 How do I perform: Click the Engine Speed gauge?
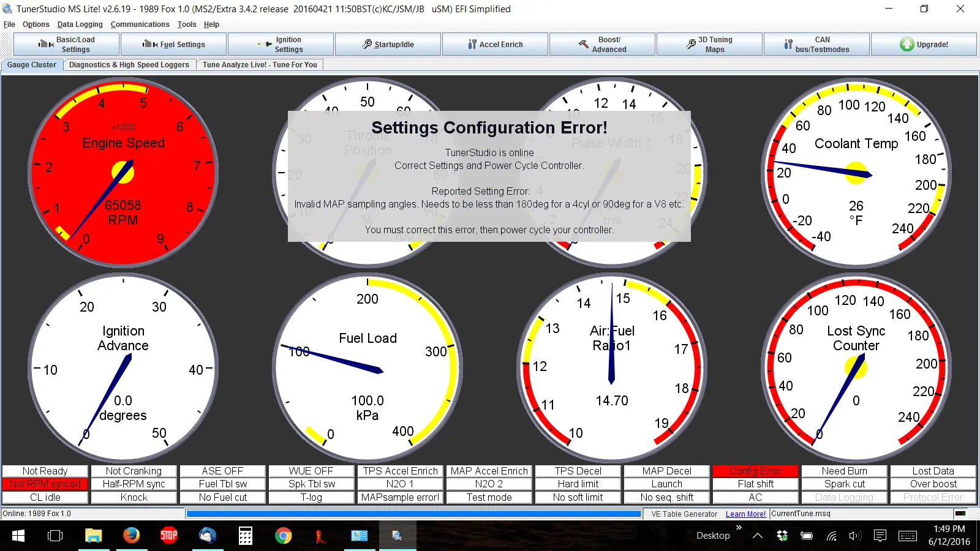coord(123,173)
